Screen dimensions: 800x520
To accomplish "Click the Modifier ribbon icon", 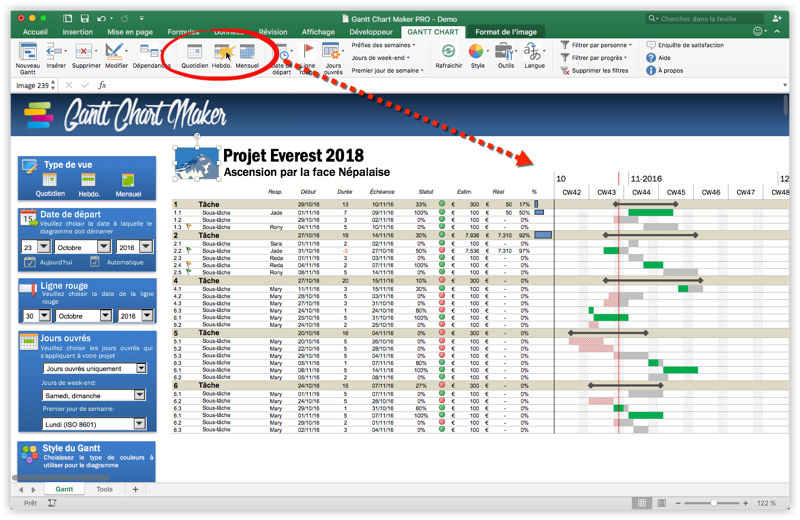I will 114,52.
